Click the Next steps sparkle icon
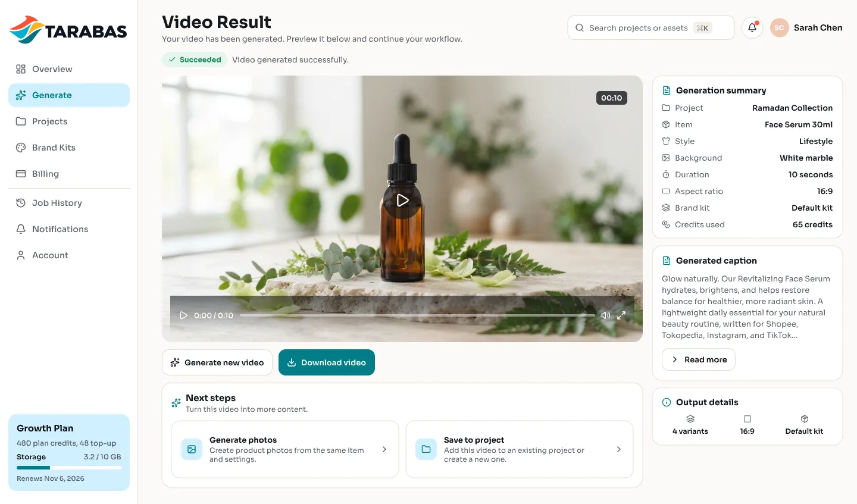Viewport: 857px width, 504px height. click(176, 403)
